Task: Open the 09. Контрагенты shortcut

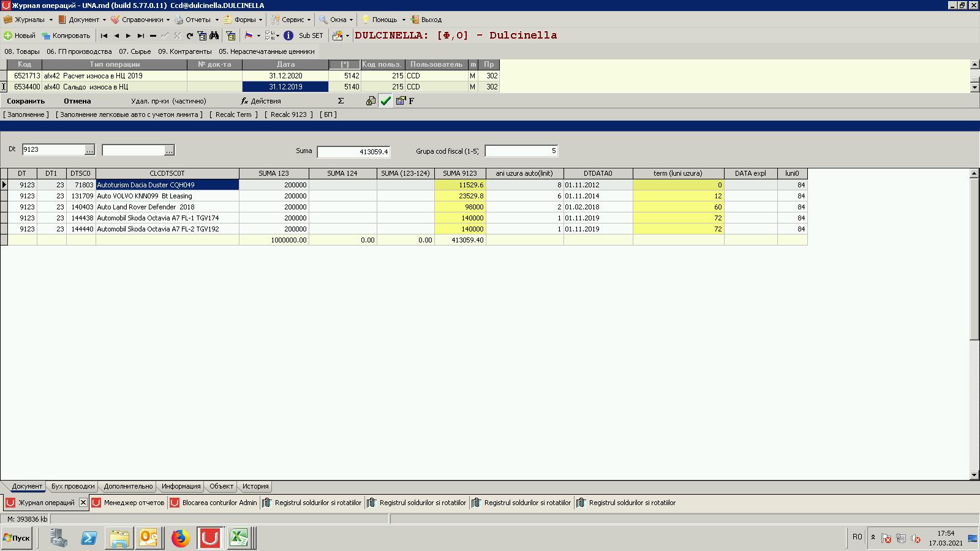Action: point(185,51)
